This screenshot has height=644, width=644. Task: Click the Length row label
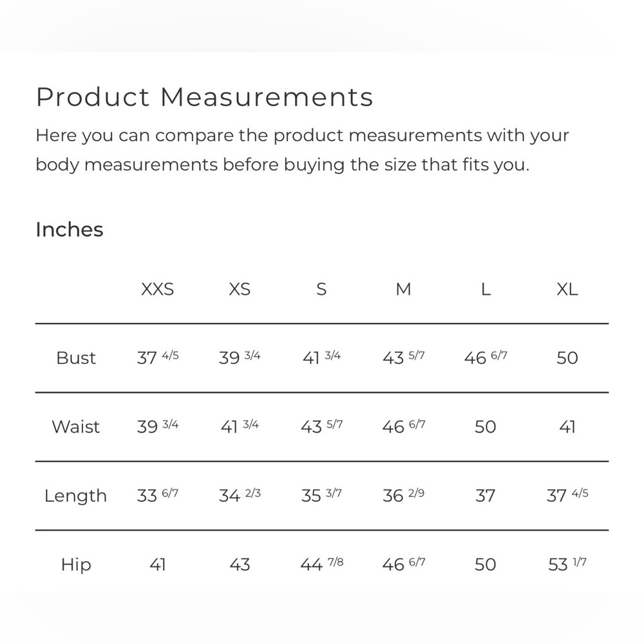pyautogui.click(x=75, y=496)
